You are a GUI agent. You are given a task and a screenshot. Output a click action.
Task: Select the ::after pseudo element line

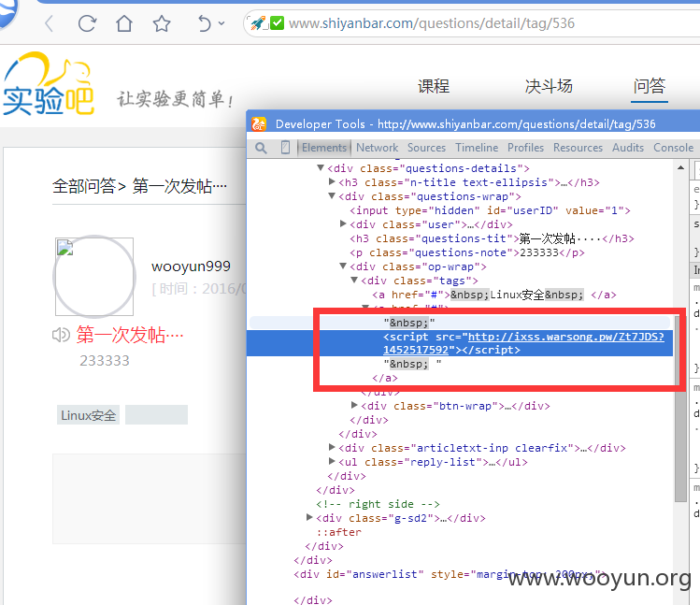pyautogui.click(x=339, y=532)
